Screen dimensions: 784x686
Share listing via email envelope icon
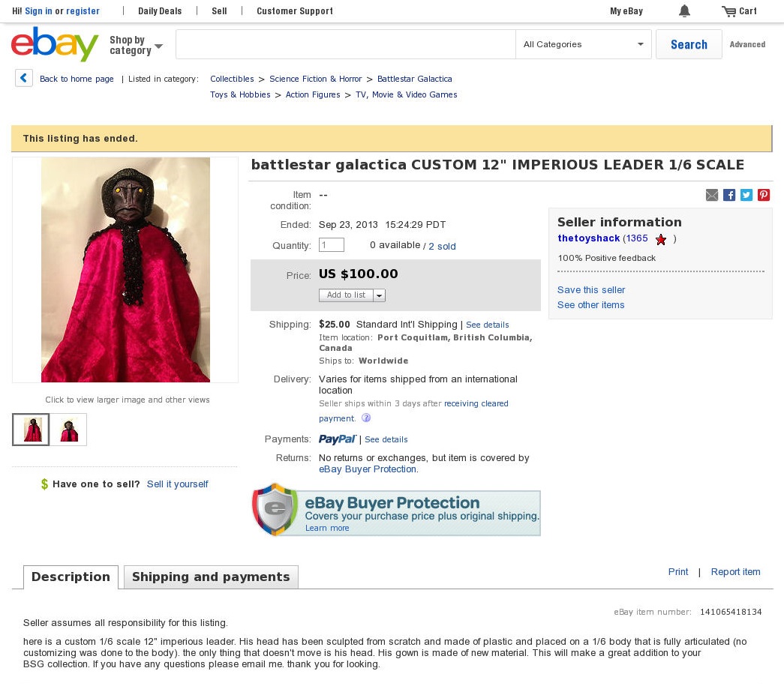point(712,195)
